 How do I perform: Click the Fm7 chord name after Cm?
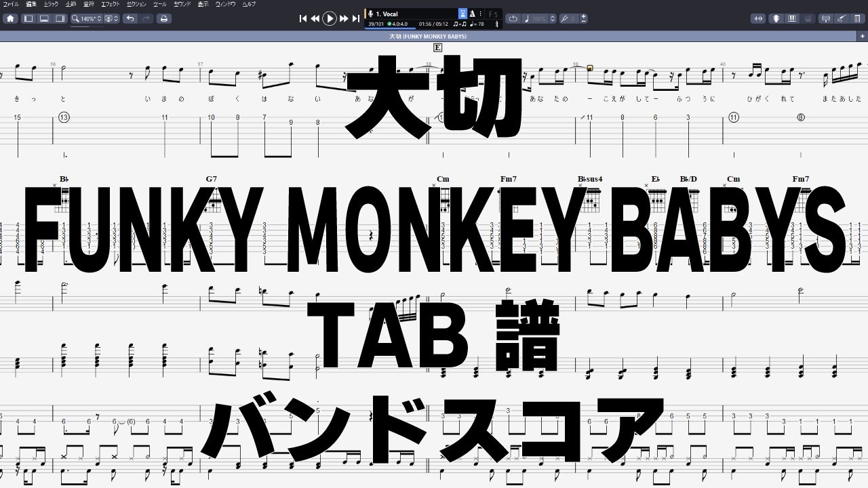509,179
